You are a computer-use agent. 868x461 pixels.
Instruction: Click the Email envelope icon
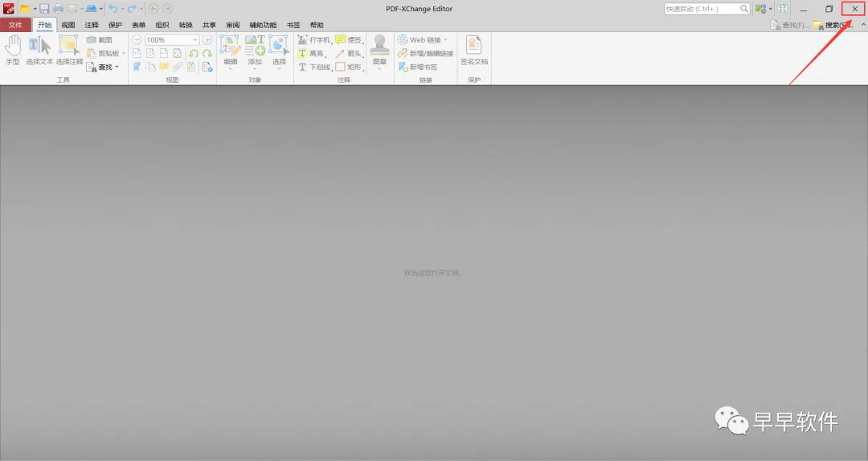click(x=72, y=8)
